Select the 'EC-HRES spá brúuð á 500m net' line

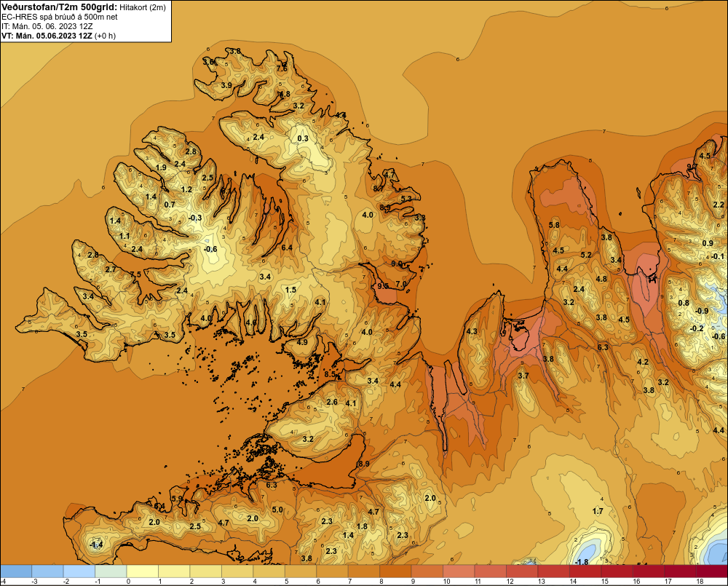pyautogui.click(x=60, y=17)
